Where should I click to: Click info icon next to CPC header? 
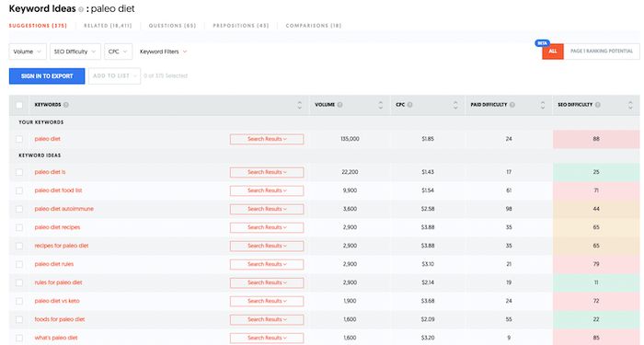[410, 105]
